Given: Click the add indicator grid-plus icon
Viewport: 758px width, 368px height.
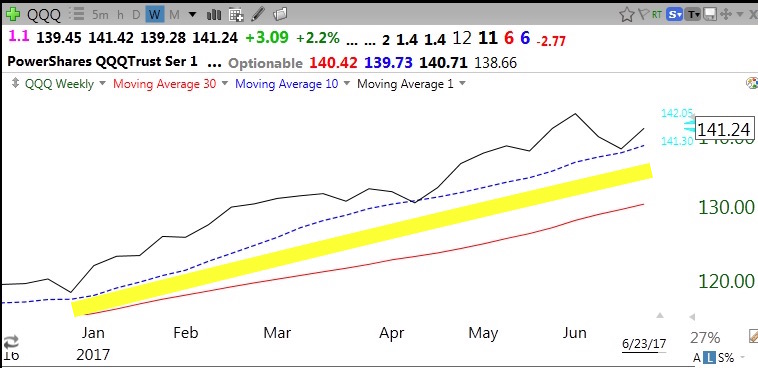Looking at the screenshot, I should (x=236, y=15).
